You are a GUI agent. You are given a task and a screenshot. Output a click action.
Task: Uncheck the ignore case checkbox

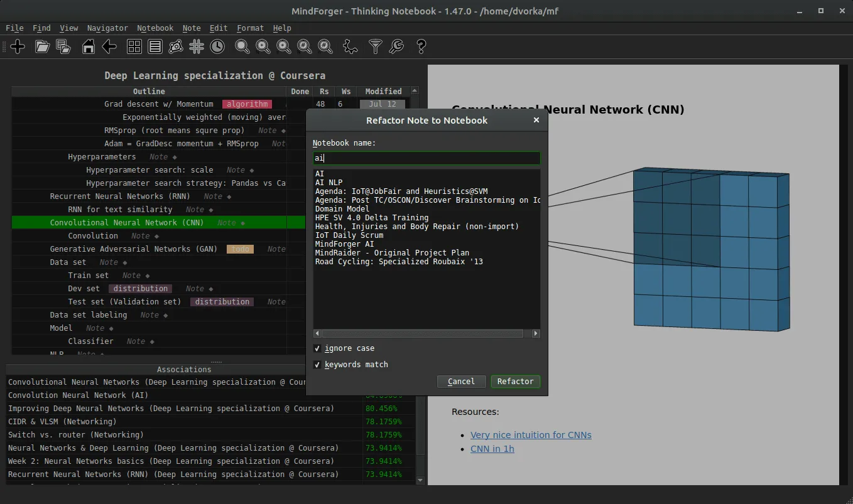pyautogui.click(x=317, y=348)
